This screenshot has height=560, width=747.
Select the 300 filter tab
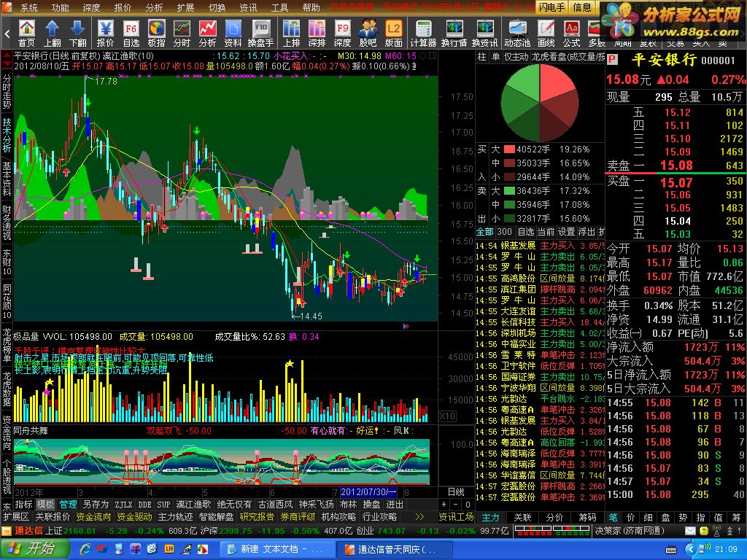pyautogui.click(x=505, y=232)
